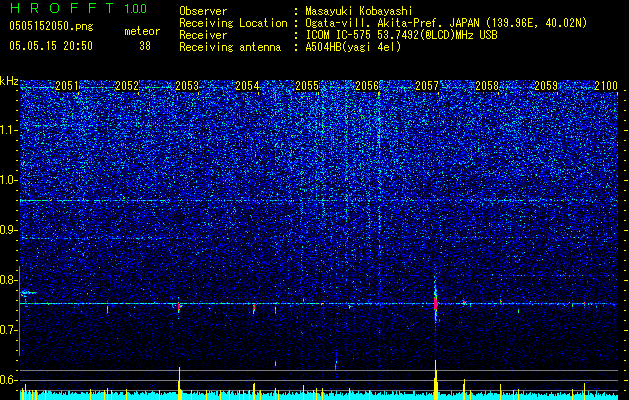Click the 2059 time marker
This screenshot has height=400, width=629.
pyautogui.click(x=547, y=86)
